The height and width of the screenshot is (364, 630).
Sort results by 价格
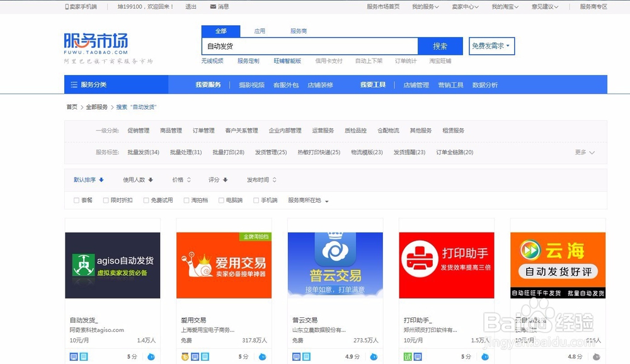click(181, 179)
